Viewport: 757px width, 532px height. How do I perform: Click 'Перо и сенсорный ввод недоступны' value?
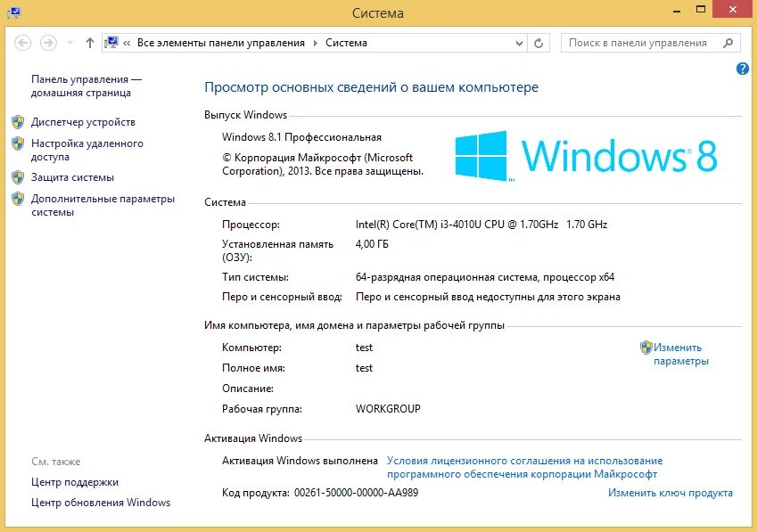488,297
